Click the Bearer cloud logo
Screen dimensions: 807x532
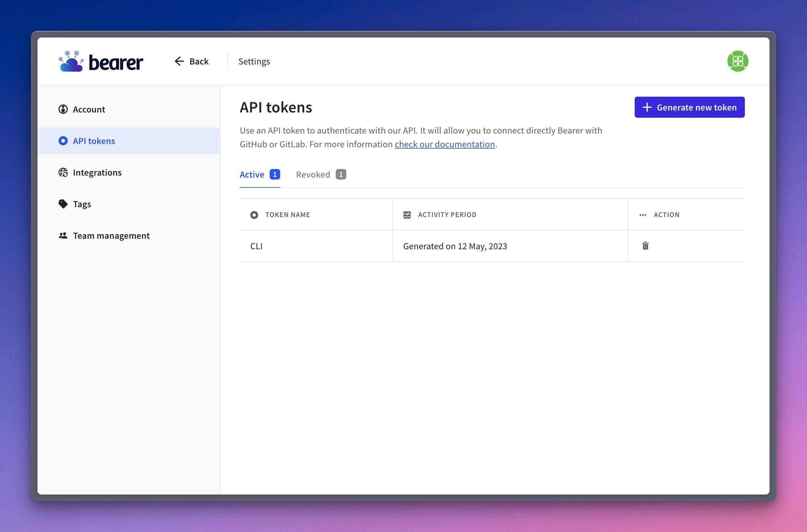click(101, 61)
